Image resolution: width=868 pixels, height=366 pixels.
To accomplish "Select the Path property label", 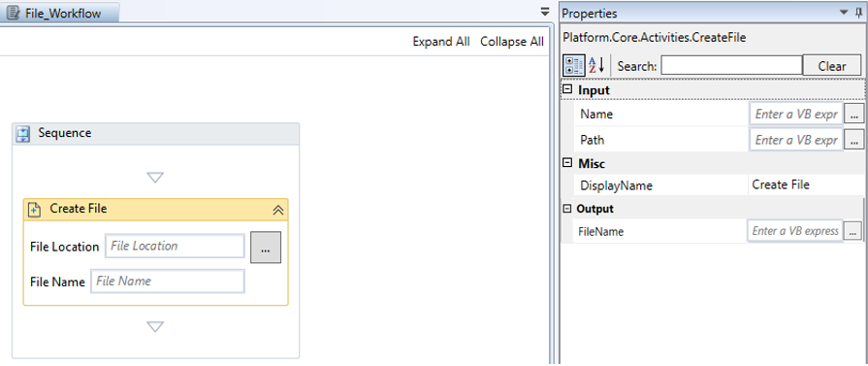I will tap(592, 140).
